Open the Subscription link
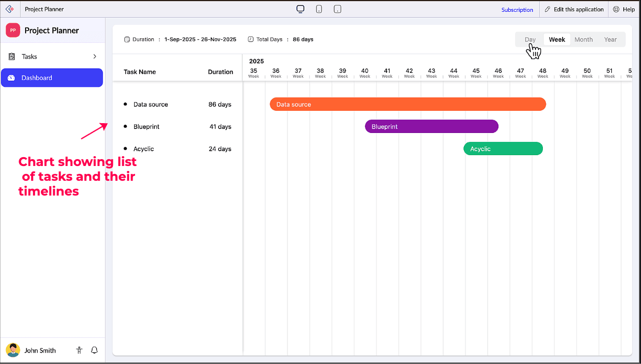The image size is (641, 364). click(x=517, y=10)
